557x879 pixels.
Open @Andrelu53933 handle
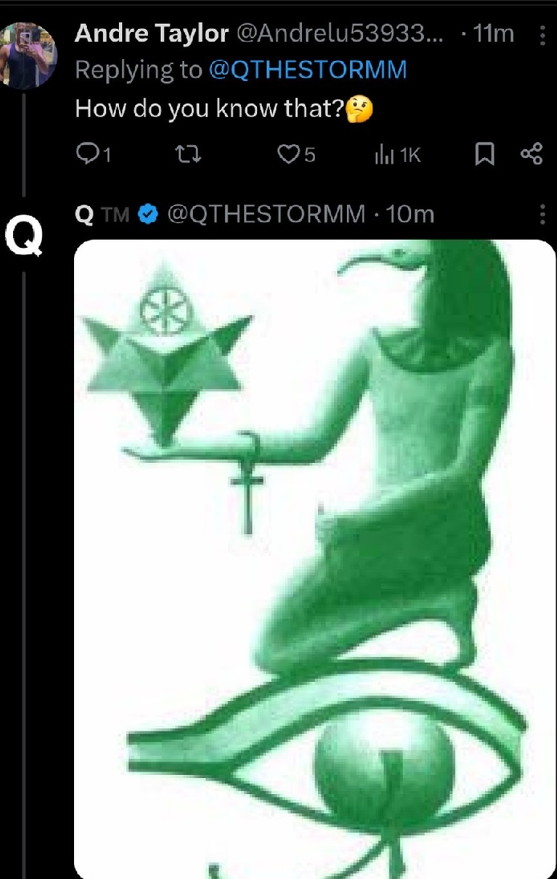pos(340,34)
